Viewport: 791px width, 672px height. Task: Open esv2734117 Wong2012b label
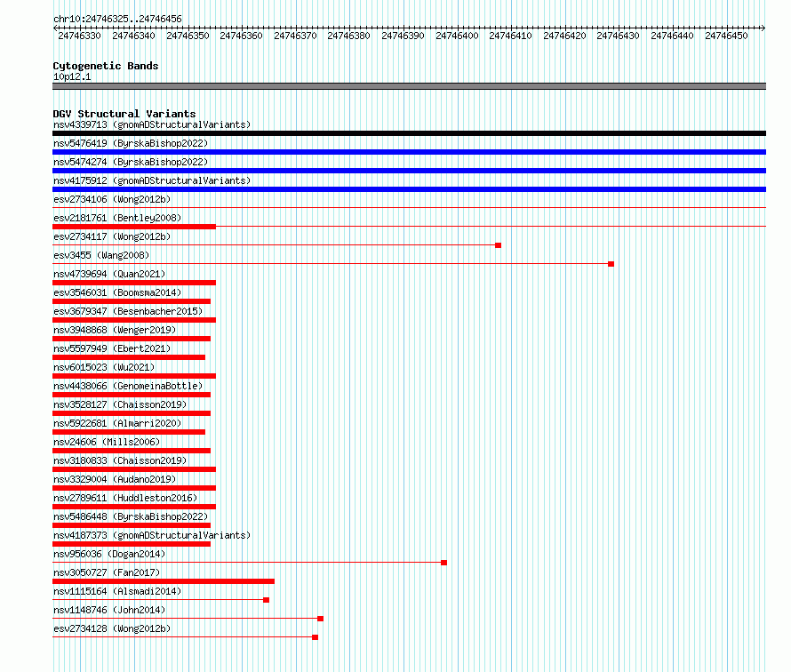[x=112, y=236]
